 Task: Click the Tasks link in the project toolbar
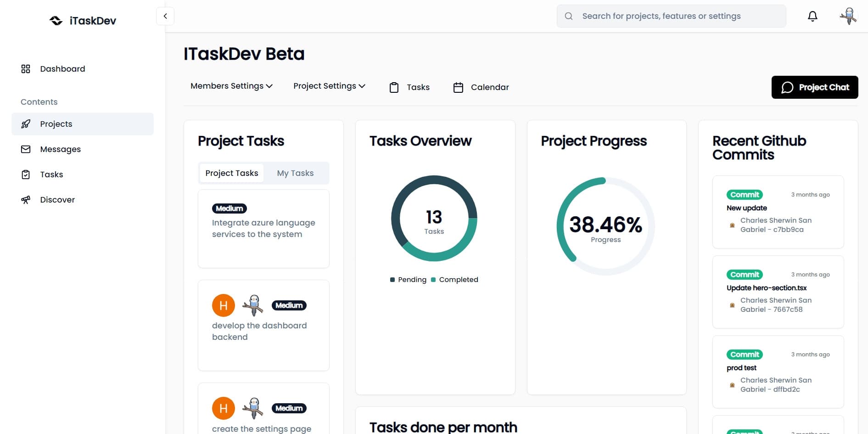click(x=409, y=87)
